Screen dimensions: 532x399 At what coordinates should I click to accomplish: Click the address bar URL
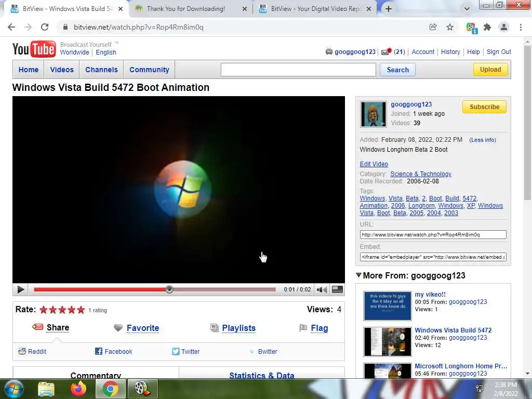coord(138,27)
